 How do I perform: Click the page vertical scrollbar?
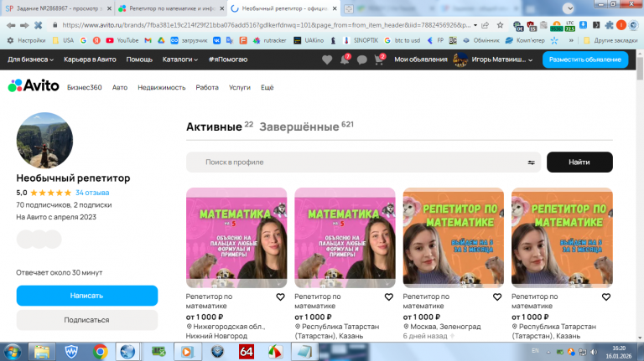coord(640,196)
